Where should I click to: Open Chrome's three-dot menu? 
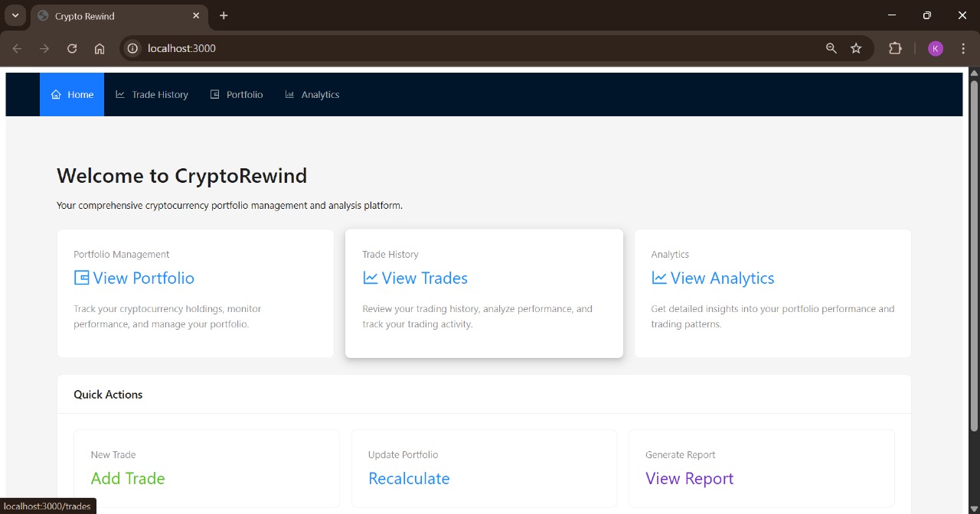[963, 48]
